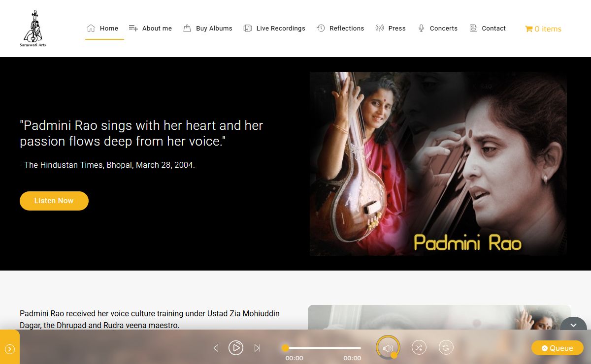This screenshot has width=591, height=364.
Task: Click the Padmini Rao biography paragraph
Action: [150, 319]
